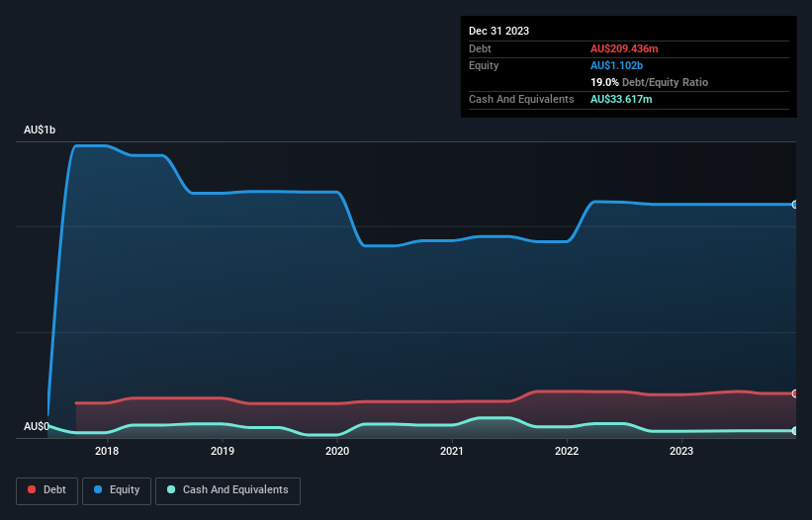812x520 pixels.
Task: Select the Cash end-point marker for Dec 2023
Action: [x=795, y=430]
